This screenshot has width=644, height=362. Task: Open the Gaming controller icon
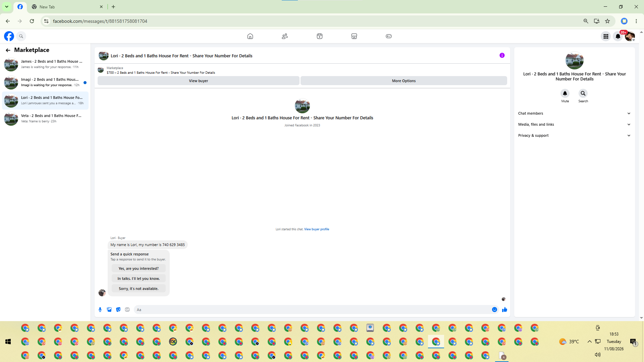(x=389, y=36)
